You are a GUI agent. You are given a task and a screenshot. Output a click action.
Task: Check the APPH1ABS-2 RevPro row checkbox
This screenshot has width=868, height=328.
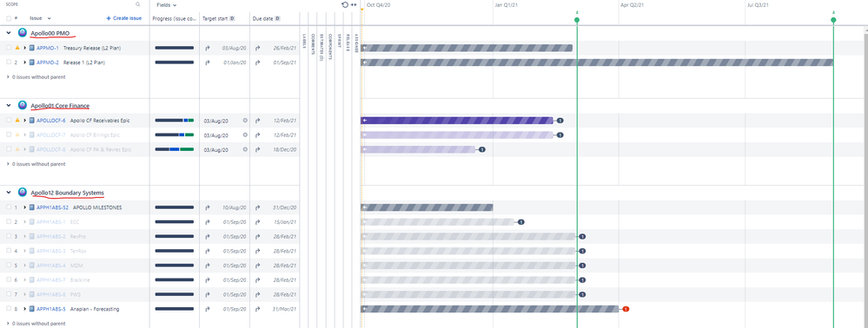[9, 236]
